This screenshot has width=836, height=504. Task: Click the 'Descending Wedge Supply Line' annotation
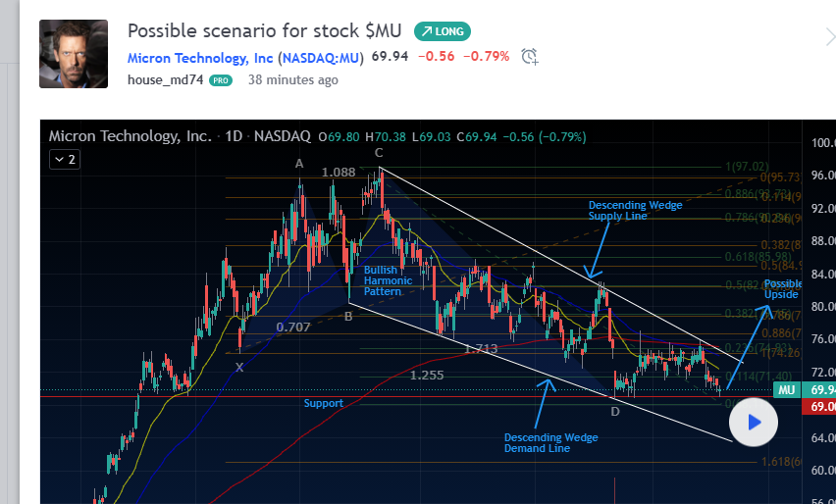pos(635,211)
